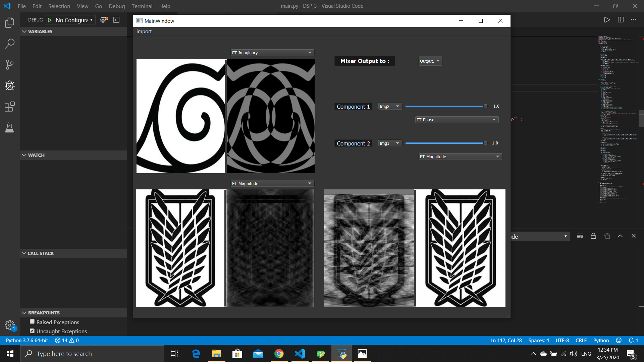
Task: Open the FT Imaginary dropdown
Action: (x=272, y=53)
